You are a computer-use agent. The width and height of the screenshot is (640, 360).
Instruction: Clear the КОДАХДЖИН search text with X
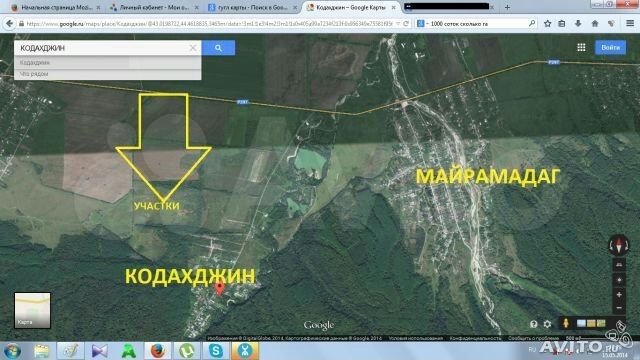coord(193,48)
